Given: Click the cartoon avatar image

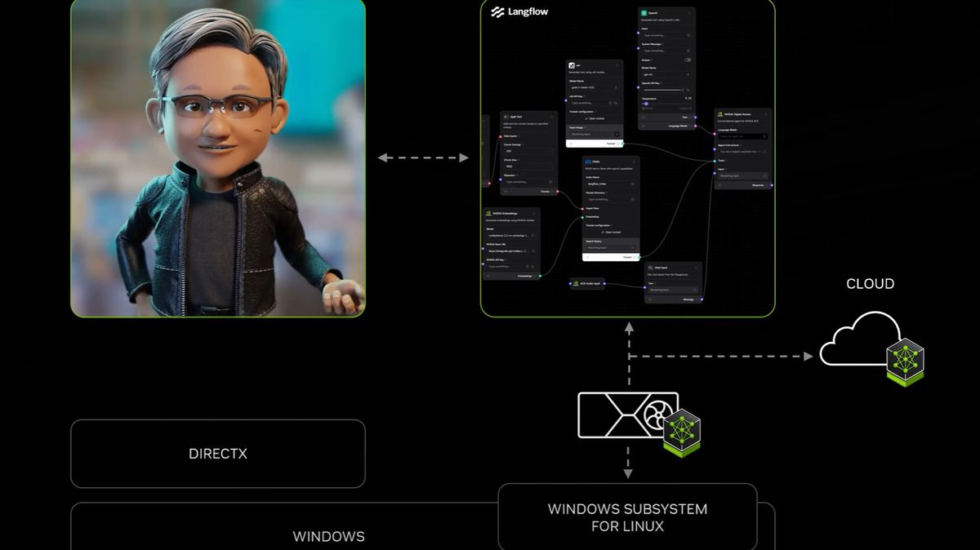Looking at the screenshot, I should pos(218,158).
